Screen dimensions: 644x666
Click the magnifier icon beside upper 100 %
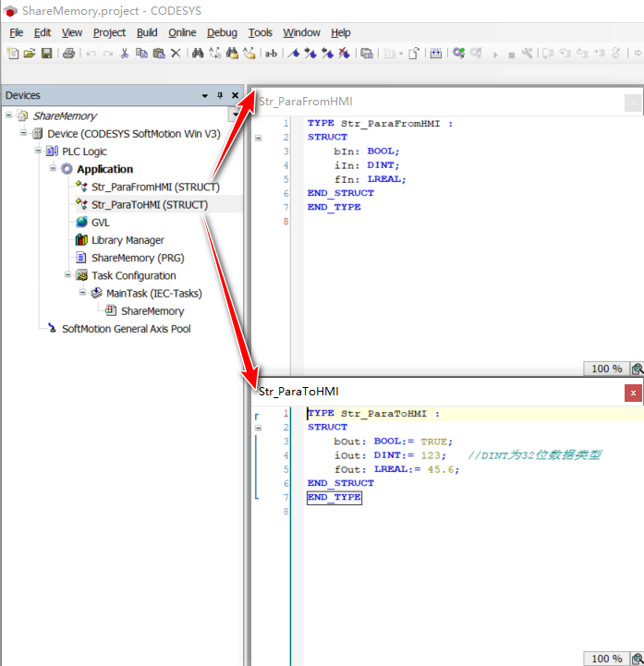[637, 369]
